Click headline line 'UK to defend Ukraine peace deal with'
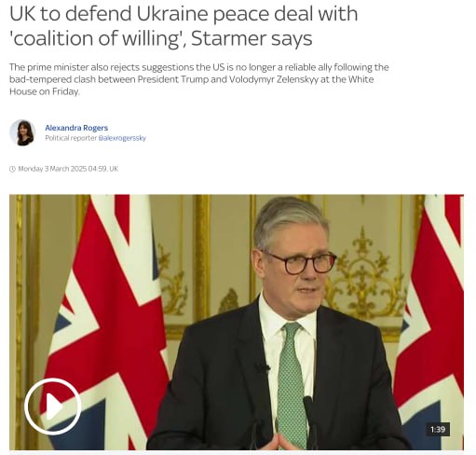This screenshot has width=476, height=455. pyautogui.click(x=184, y=14)
